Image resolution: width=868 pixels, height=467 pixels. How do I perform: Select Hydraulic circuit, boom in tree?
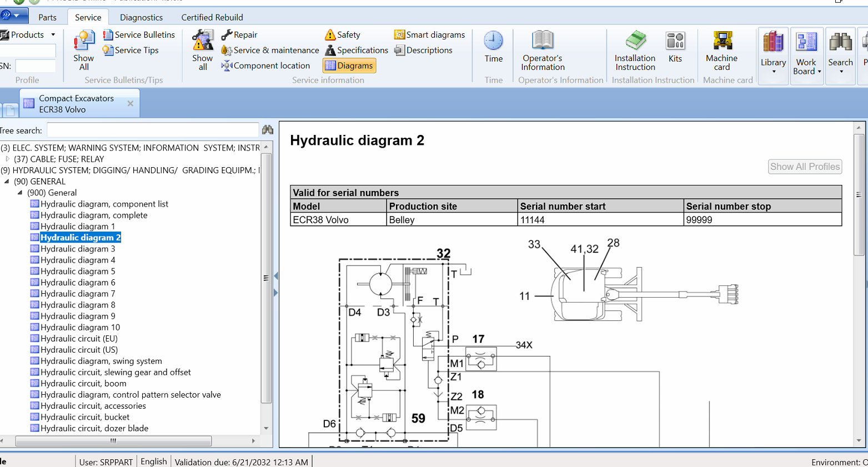click(83, 383)
